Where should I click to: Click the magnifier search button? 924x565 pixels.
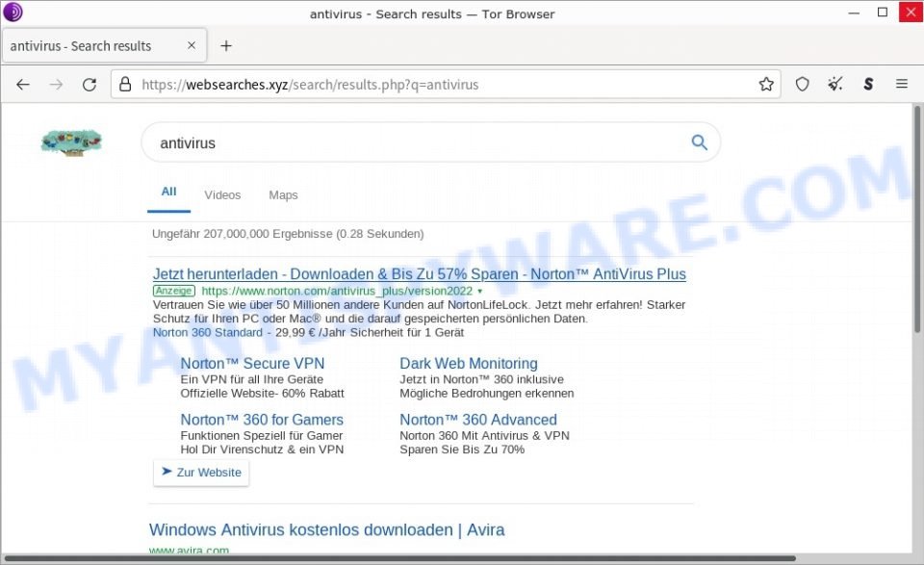tap(699, 142)
